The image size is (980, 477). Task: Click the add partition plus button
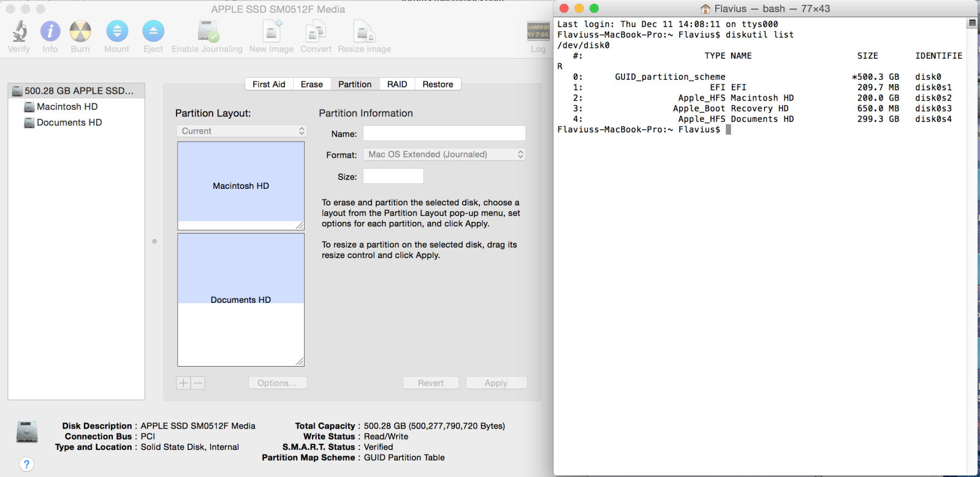click(183, 383)
